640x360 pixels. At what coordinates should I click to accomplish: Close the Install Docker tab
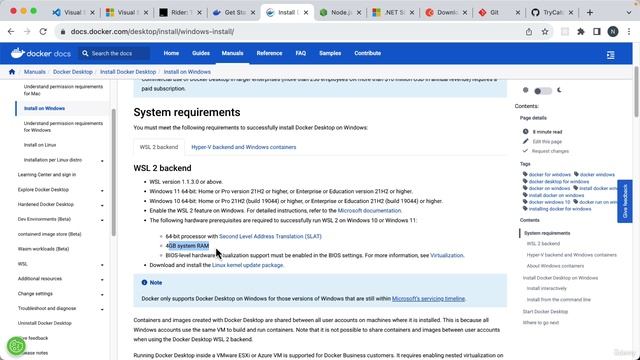[x=306, y=13]
